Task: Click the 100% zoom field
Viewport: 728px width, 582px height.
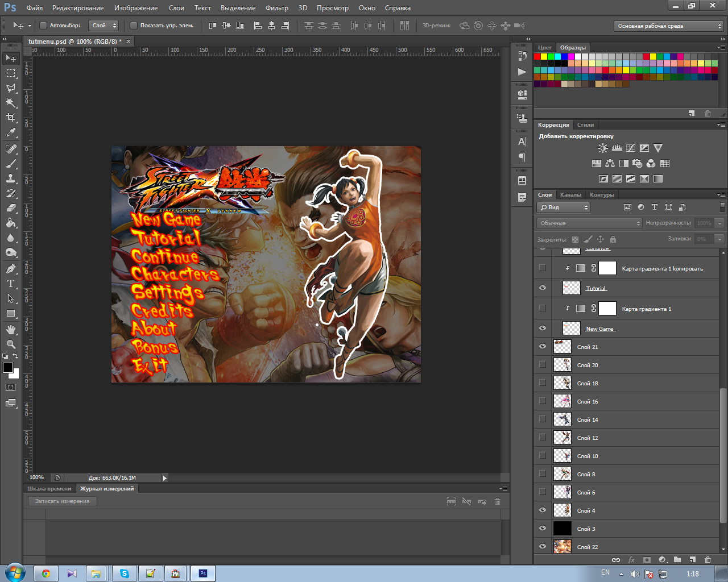Action: pyautogui.click(x=37, y=477)
